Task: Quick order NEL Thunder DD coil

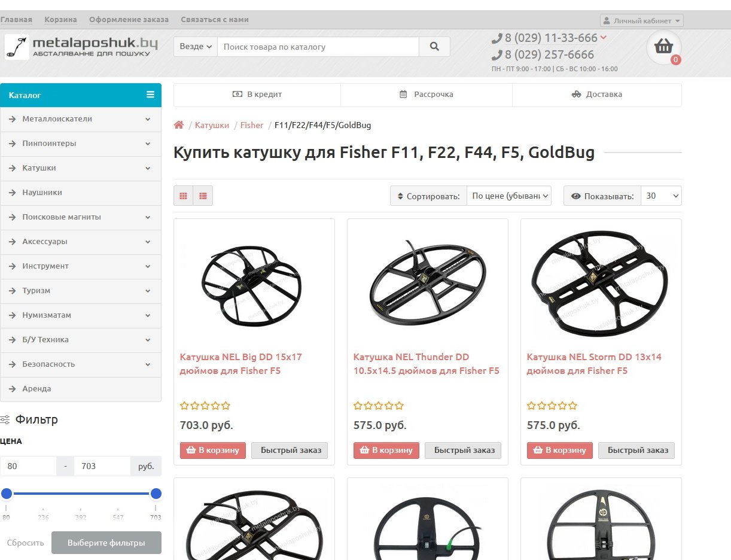Action: [463, 451]
